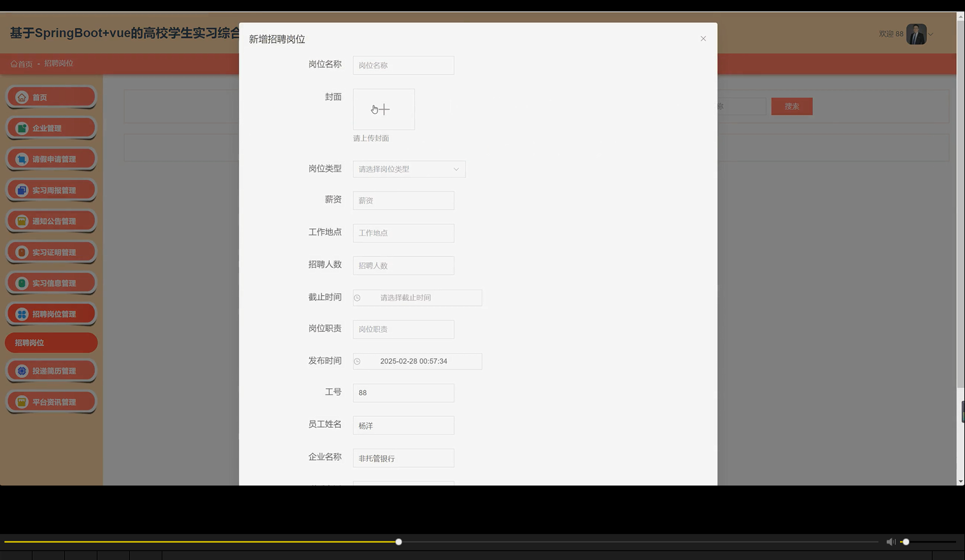Click the 企业名称 field showing 非托管银行

404,458
